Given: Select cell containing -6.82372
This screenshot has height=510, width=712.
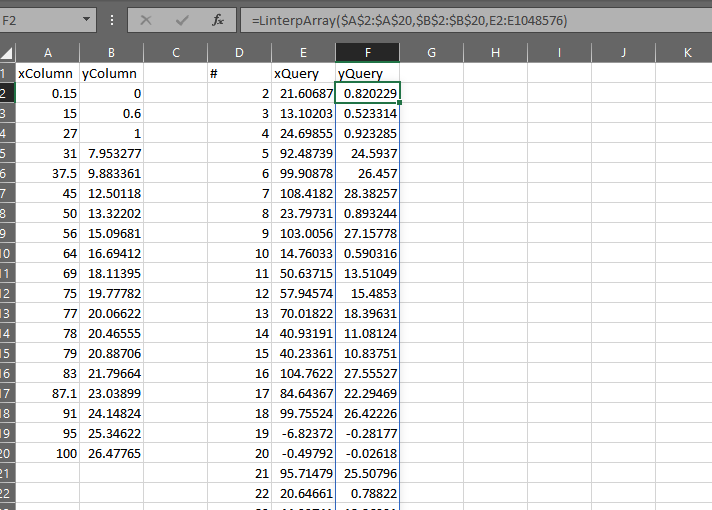Looking at the screenshot, I should click(x=303, y=433).
